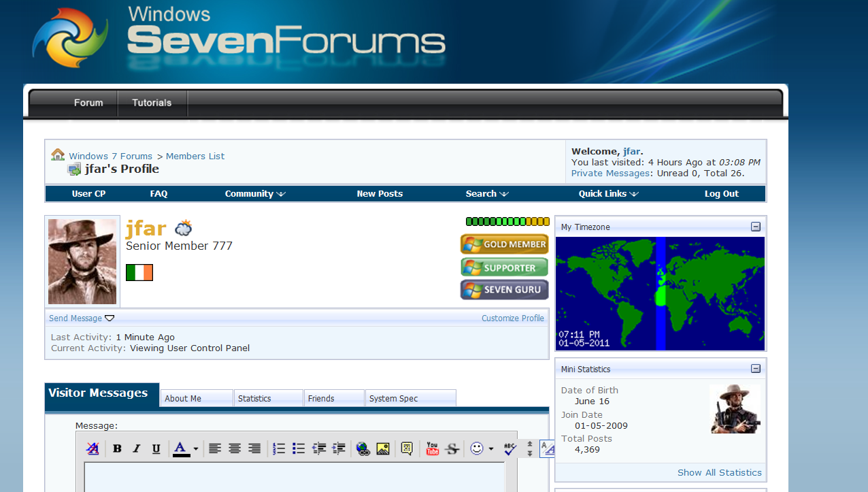
Task: Insert a hyperlink with globe icon
Action: click(x=363, y=448)
